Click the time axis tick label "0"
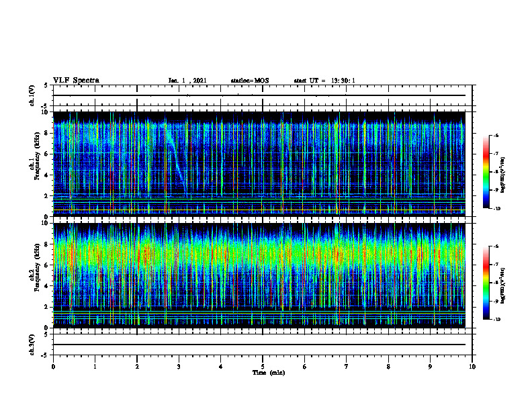532x411 pixels. (x=53, y=367)
